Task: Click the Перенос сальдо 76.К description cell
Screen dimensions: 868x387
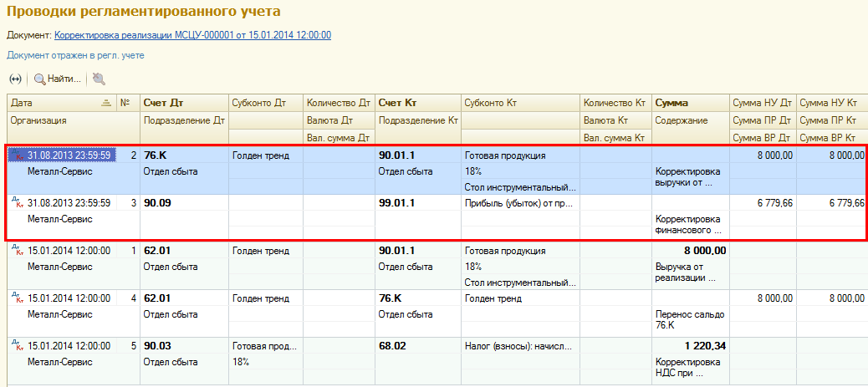Action: point(691,320)
